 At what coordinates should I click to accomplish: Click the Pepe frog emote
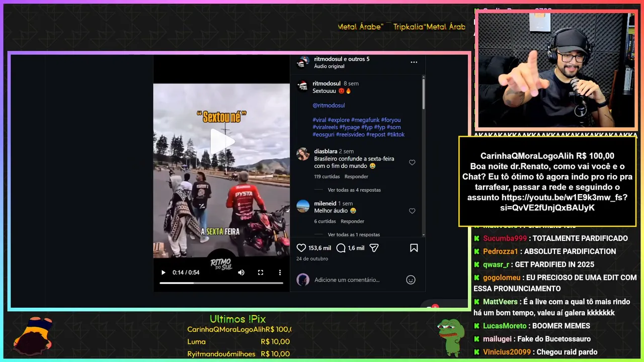pyautogui.click(x=450, y=337)
